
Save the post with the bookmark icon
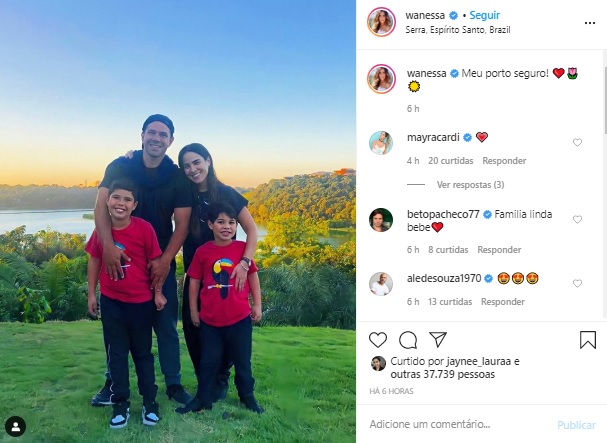pyautogui.click(x=588, y=340)
